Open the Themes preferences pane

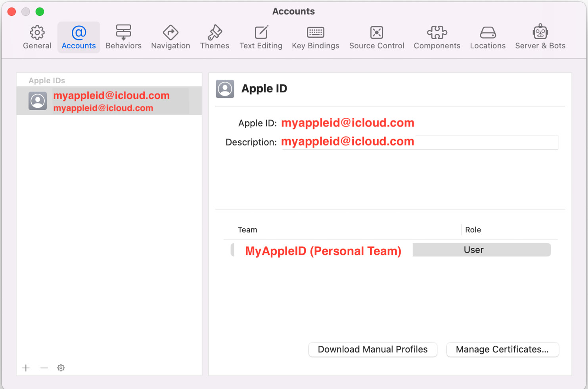(x=215, y=37)
